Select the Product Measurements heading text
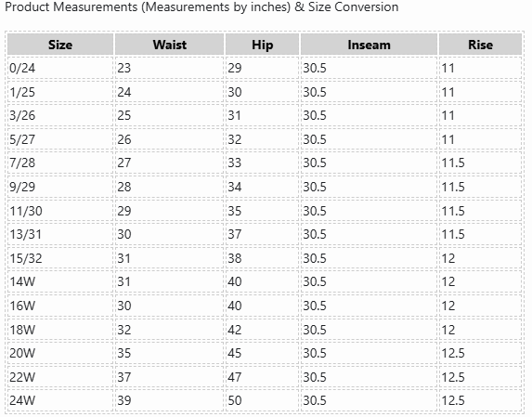532x417 pixels. pos(201,7)
